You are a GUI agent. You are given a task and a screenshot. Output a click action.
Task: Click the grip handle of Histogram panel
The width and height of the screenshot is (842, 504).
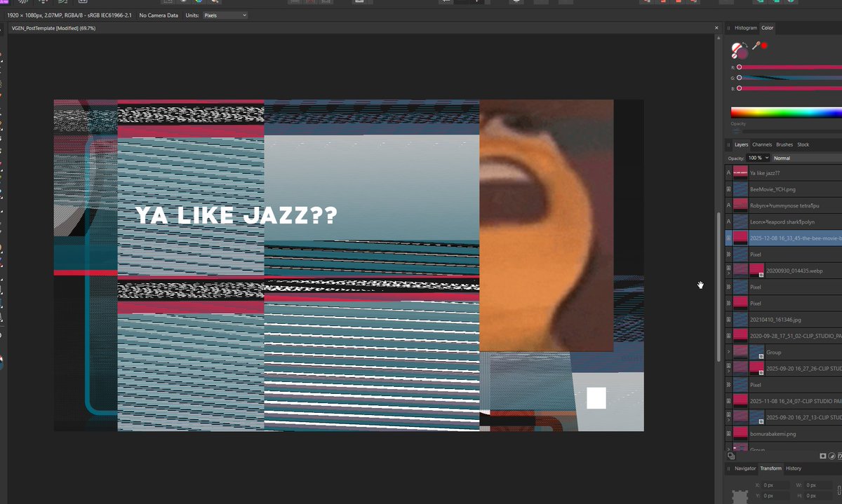pyautogui.click(x=728, y=28)
